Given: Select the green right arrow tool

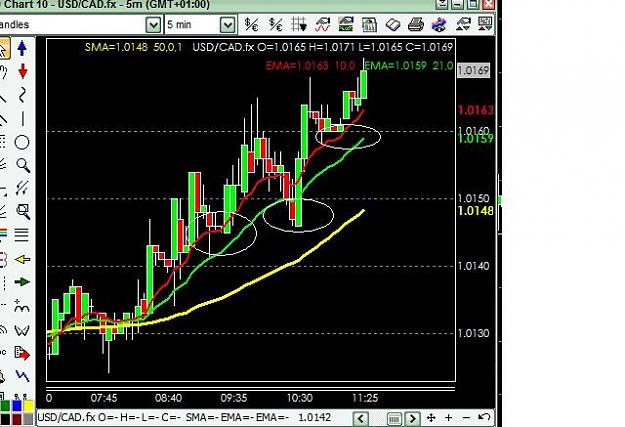Looking at the screenshot, I should pos(22,282).
